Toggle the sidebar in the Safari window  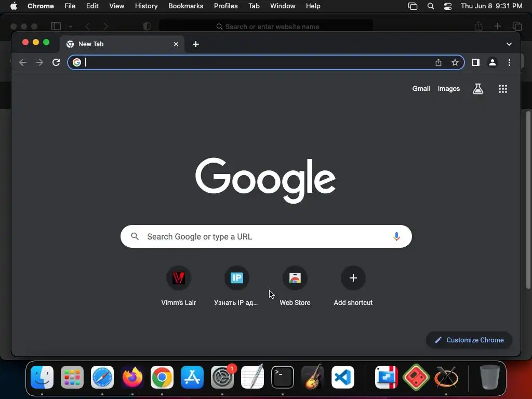pos(56,26)
